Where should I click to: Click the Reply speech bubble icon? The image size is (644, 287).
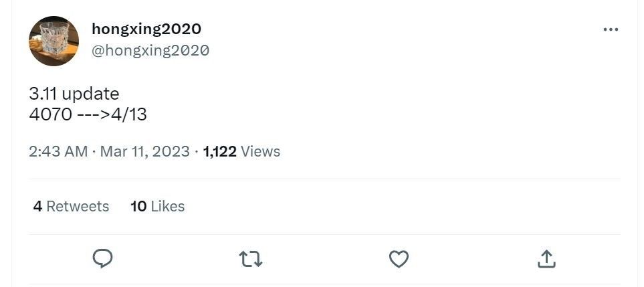click(x=102, y=259)
